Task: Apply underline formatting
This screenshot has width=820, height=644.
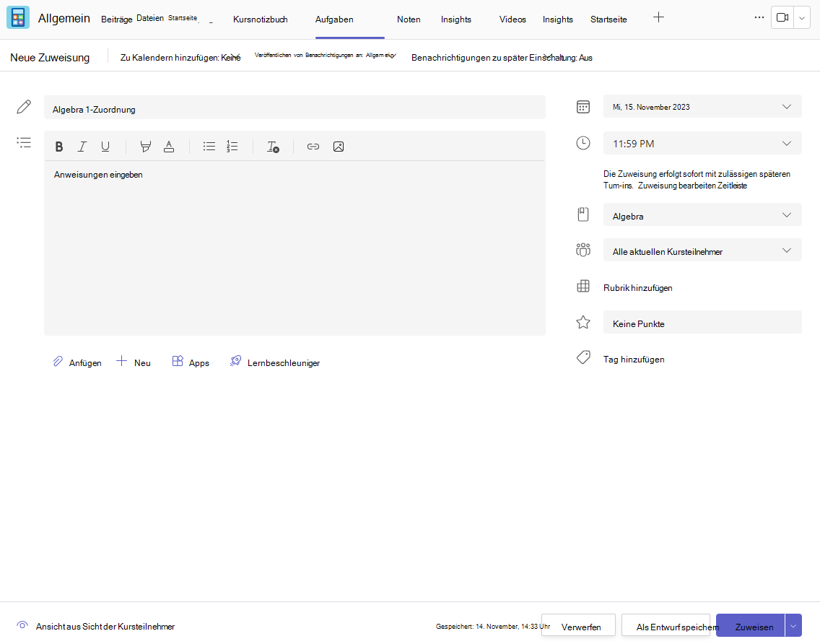Action: point(105,147)
